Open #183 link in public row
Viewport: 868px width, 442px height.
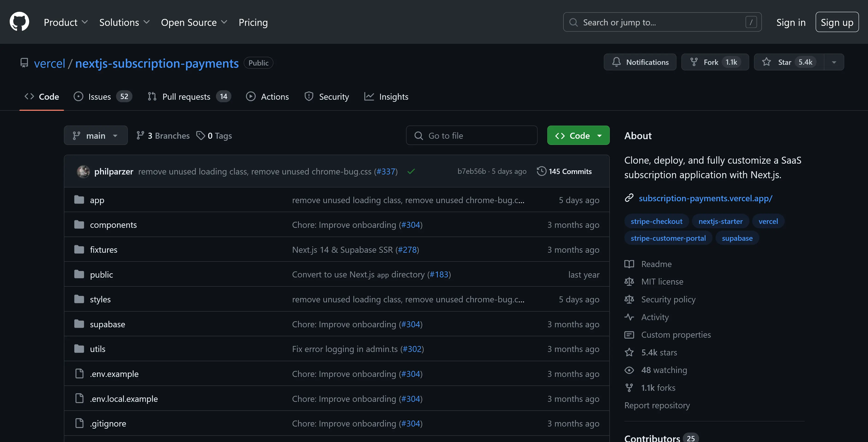(x=439, y=274)
